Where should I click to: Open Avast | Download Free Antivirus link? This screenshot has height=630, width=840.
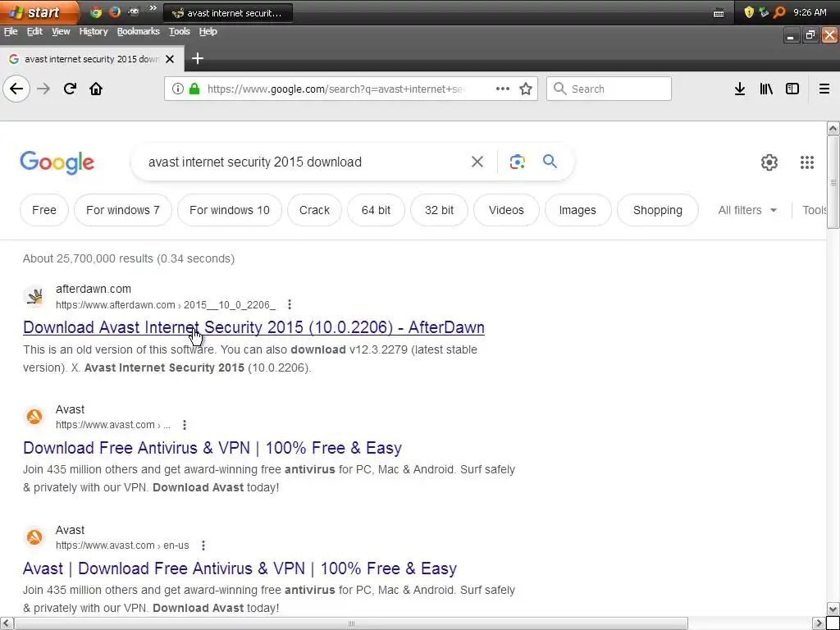240,568
